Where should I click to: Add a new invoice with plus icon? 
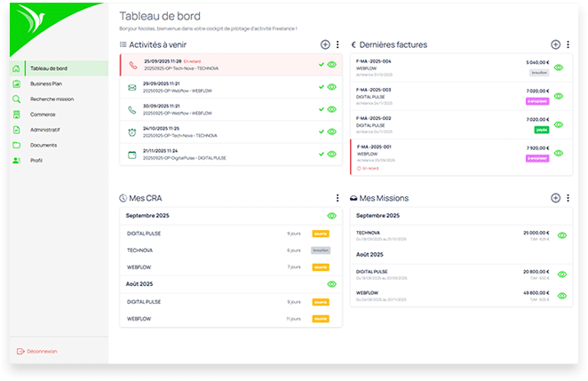(555, 44)
